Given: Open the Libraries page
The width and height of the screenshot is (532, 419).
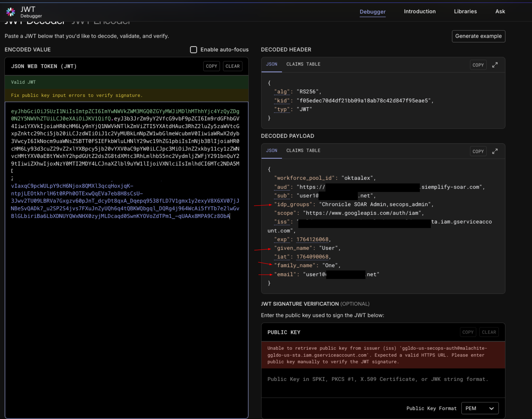Looking at the screenshot, I should click(465, 11).
